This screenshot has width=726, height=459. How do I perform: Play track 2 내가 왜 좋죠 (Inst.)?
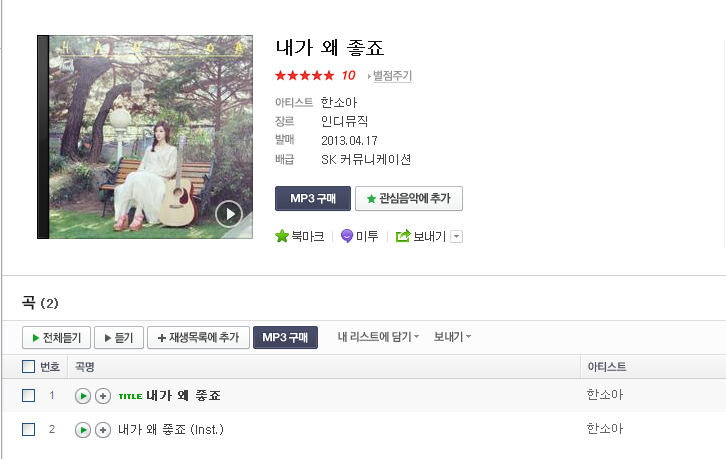point(83,430)
